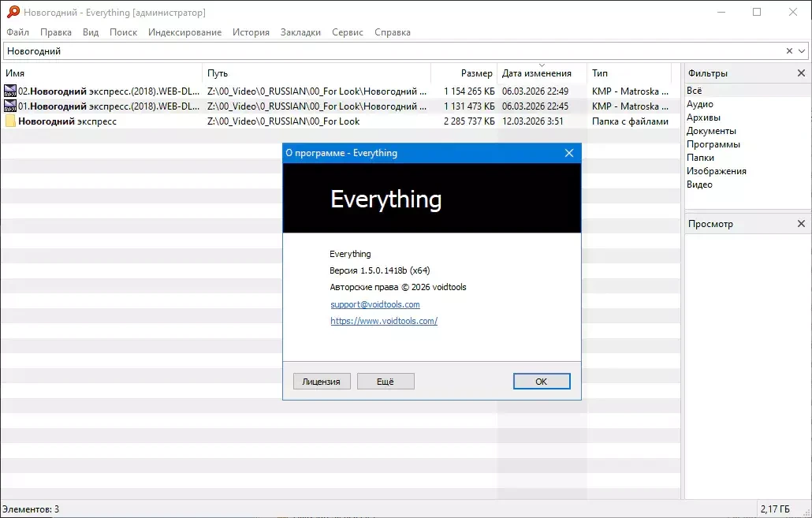Viewport: 812px width, 518px height.
Task: Select the Документы filter
Action: (711, 131)
